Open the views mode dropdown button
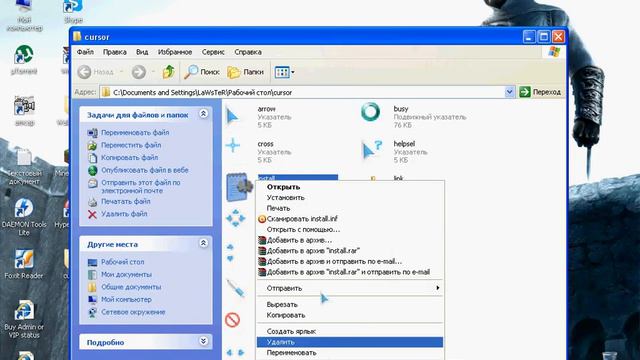The image size is (640, 360). coord(284,72)
